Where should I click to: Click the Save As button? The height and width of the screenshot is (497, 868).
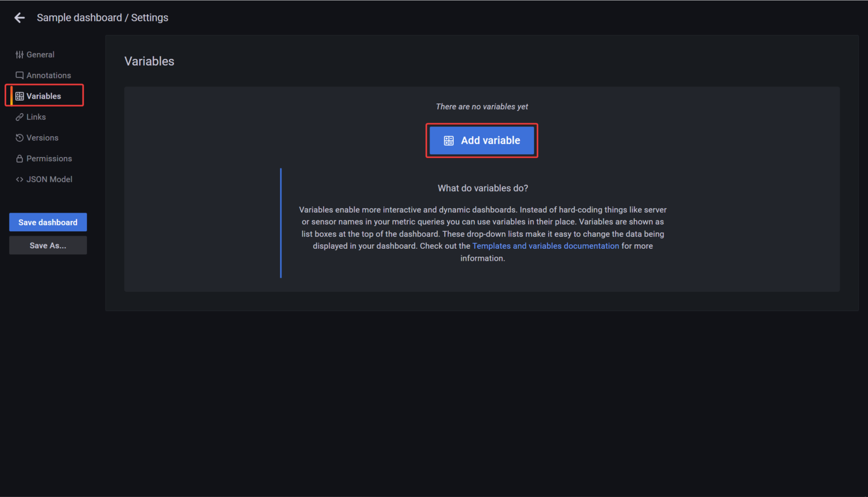tap(47, 245)
